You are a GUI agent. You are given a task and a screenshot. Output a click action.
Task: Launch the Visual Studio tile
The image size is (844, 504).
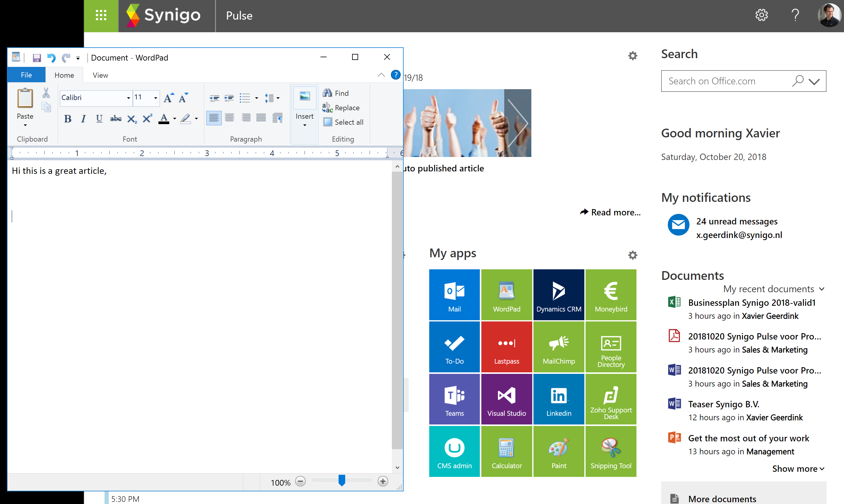(x=507, y=399)
